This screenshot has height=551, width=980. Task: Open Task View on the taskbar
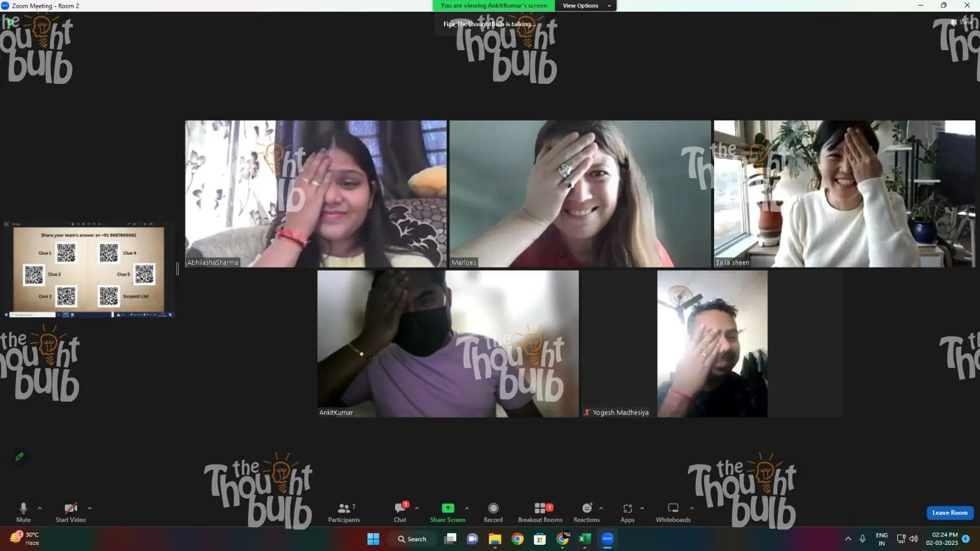pos(450,539)
